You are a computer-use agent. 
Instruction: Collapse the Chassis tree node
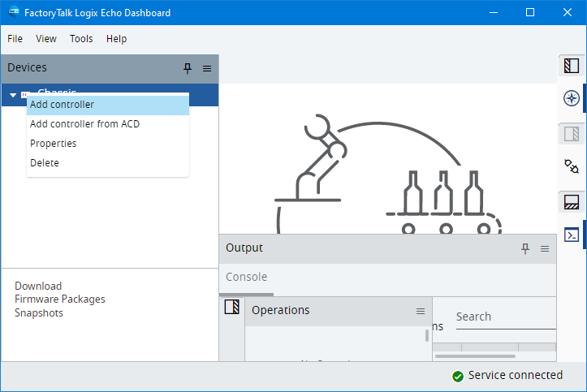pos(13,95)
